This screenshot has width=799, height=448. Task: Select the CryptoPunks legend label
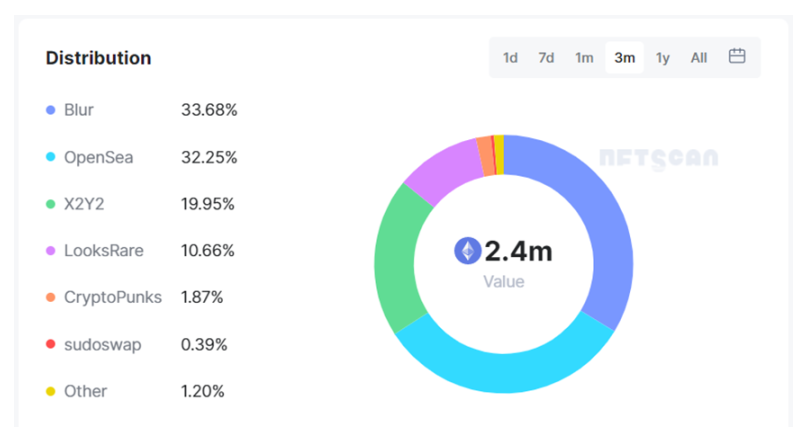point(113,298)
